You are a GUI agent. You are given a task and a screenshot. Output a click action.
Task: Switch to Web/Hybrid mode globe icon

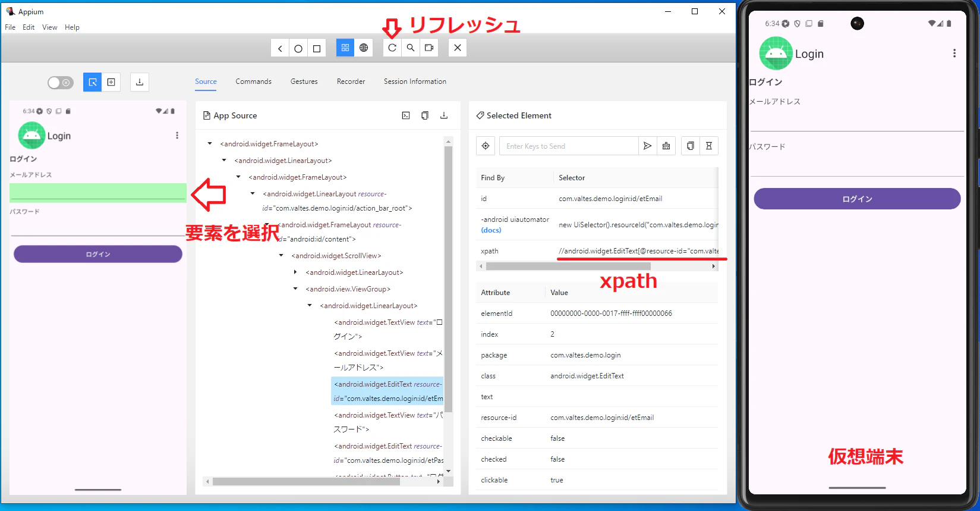[364, 48]
